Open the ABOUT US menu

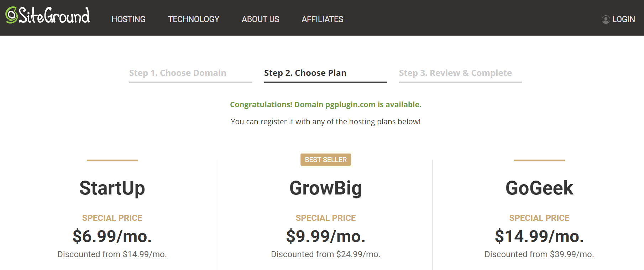(x=260, y=19)
